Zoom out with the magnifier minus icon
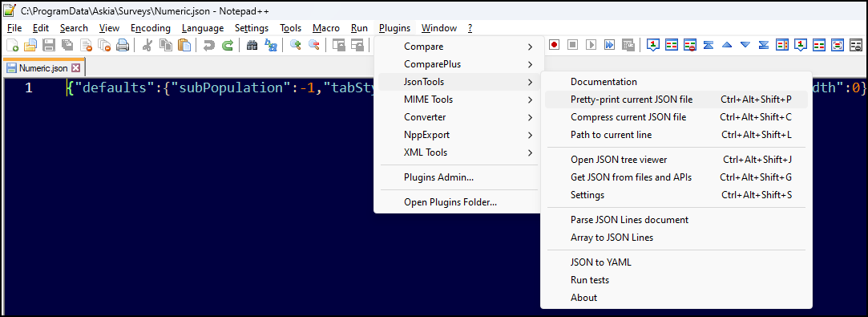868x317 pixels. 314,46
